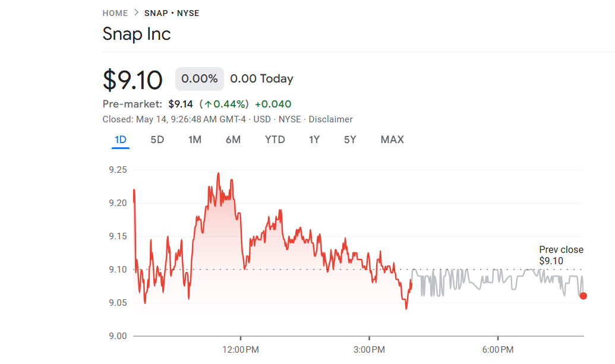Screen dimensions: 615x364
Task: Click the 0.00% change badge
Action: pos(199,79)
